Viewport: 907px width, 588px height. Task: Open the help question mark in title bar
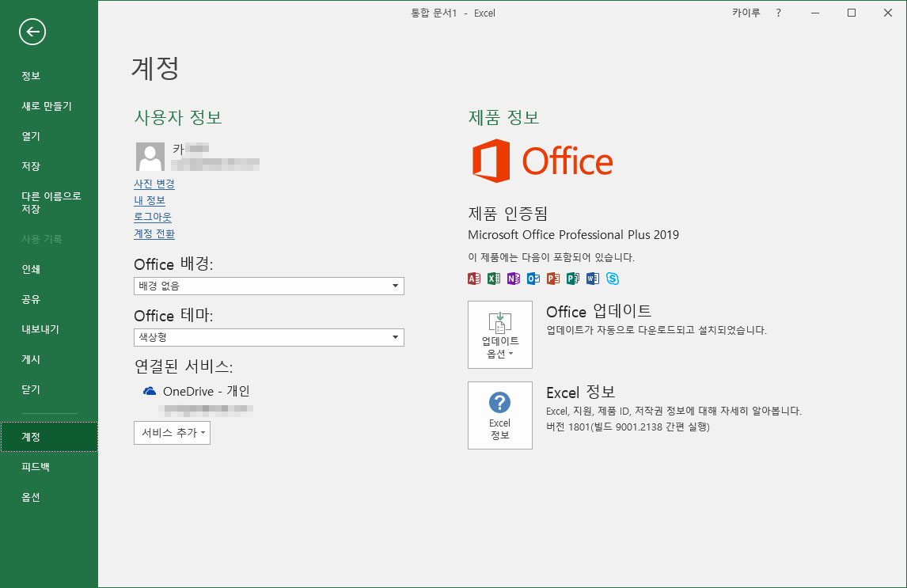pyautogui.click(x=778, y=13)
